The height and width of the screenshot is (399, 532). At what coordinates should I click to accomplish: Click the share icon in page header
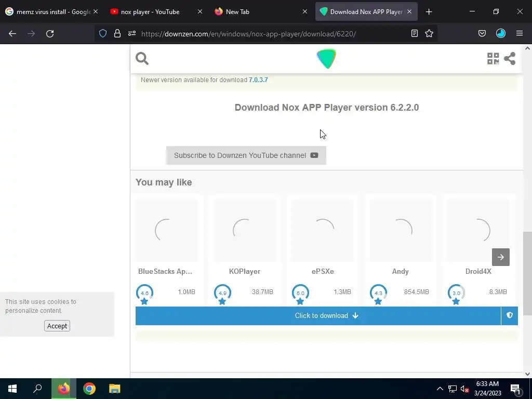[510, 58]
